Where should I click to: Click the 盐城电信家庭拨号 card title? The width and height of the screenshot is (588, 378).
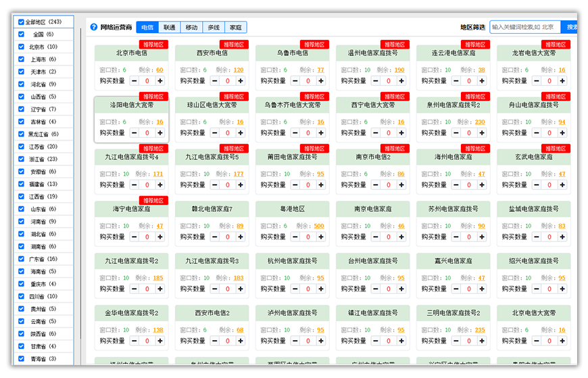pos(534,209)
